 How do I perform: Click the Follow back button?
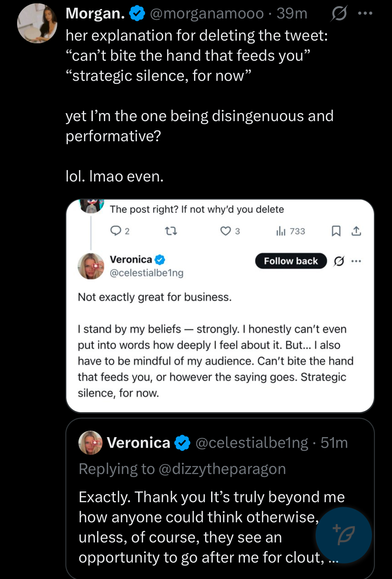[x=291, y=261]
